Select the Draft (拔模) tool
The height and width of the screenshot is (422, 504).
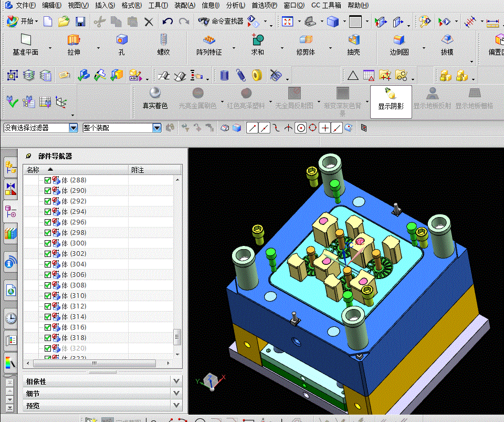[x=447, y=44]
